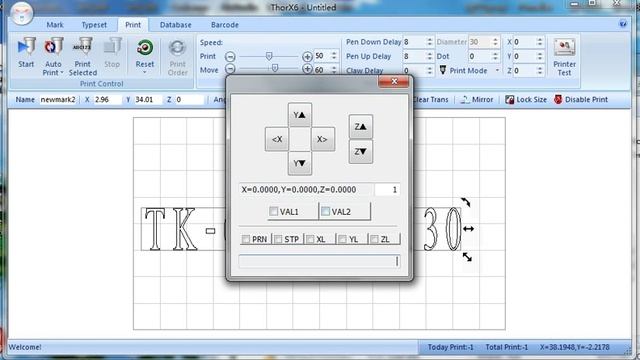Toggle the XL checkbox

pyautogui.click(x=310, y=239)
